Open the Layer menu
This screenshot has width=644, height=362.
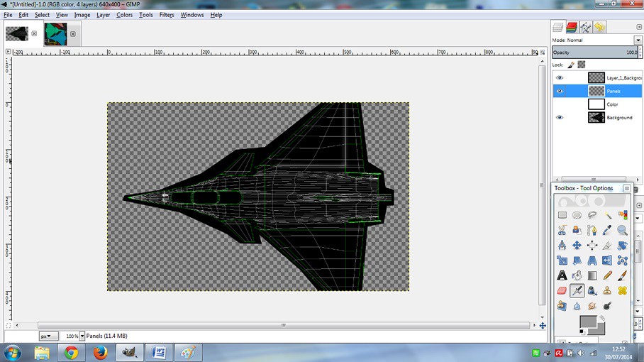[103, 15]
